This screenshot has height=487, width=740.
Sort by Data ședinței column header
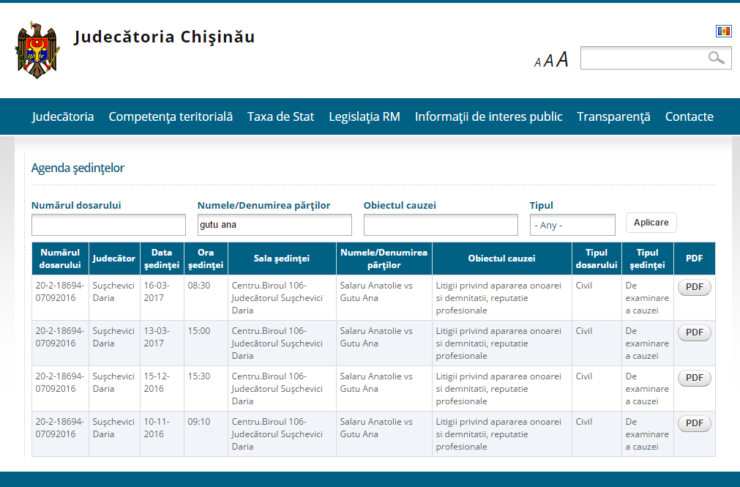[x=161, y=259]
